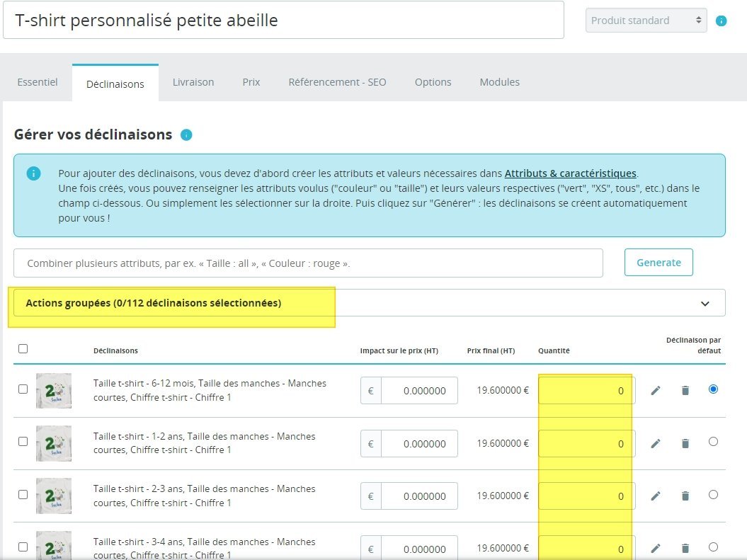Click price impact field for 2-3 ans row
The image size is (747, 560).
(419, 496)
